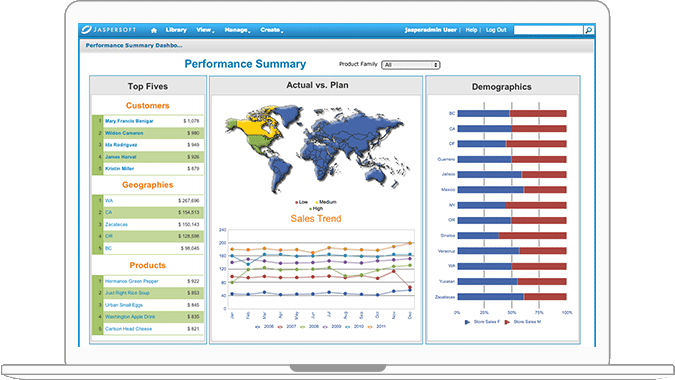This screenshot has width=675, height=380.
Task: Click the Zacatecas blue bar segment
Action: [x=491, y=297]
